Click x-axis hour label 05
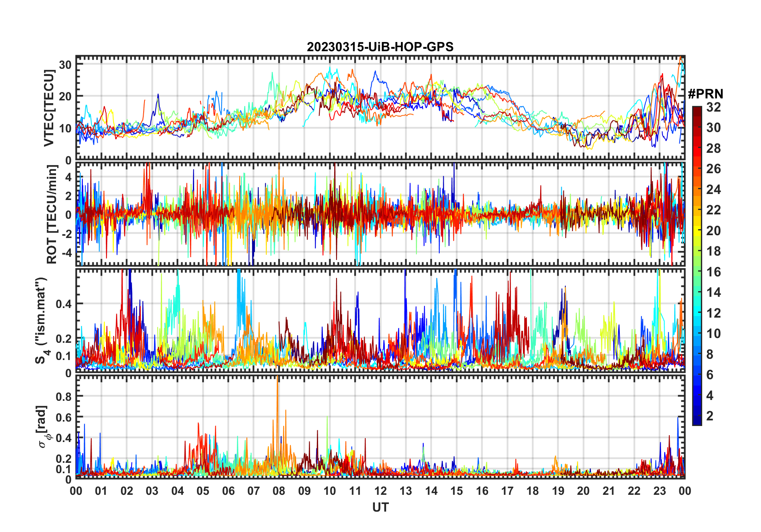 click(x=203, y=491)
